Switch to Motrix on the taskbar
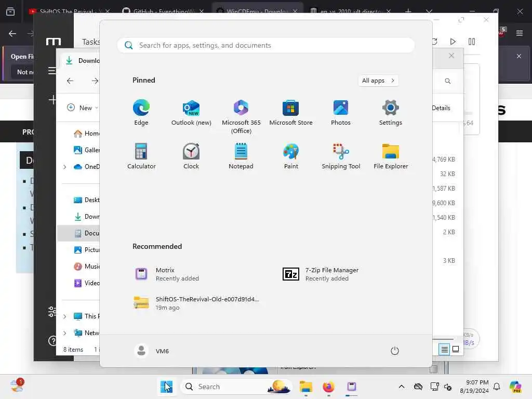Image resolution: width=532 pixels, height=399 pixels. pyautogui.click(x=352, y=387)
